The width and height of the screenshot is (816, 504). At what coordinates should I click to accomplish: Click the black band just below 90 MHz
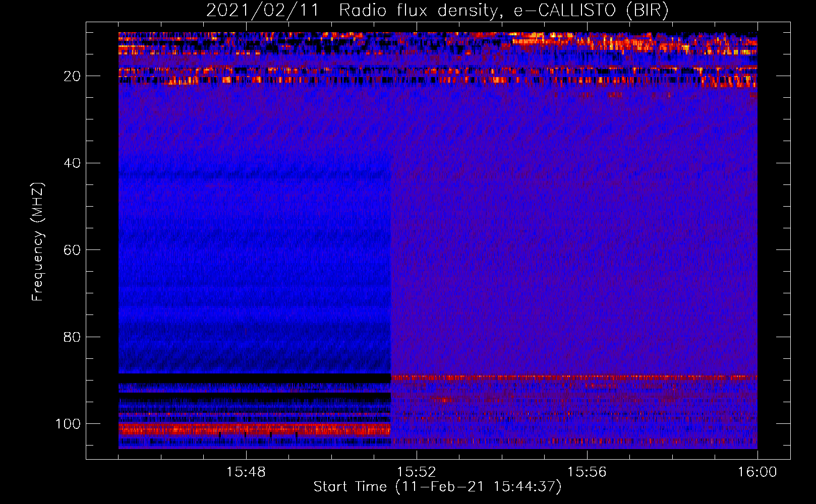click(255, 378)
